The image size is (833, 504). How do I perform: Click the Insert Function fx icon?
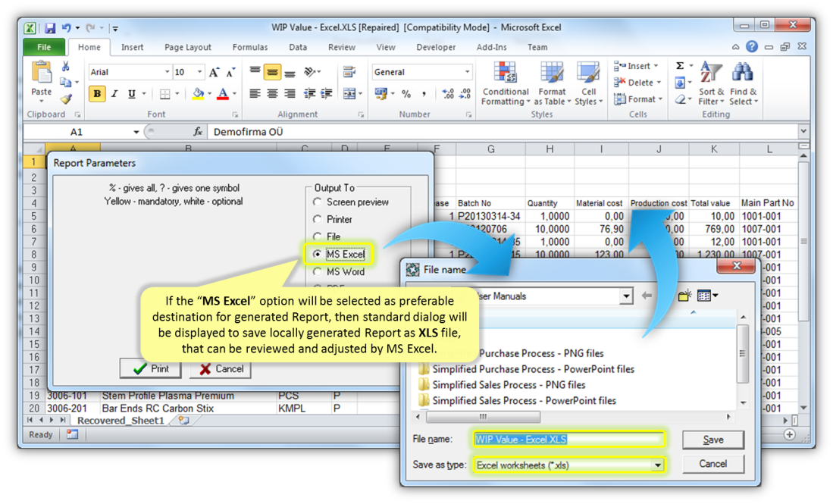[x=198, y=132]
